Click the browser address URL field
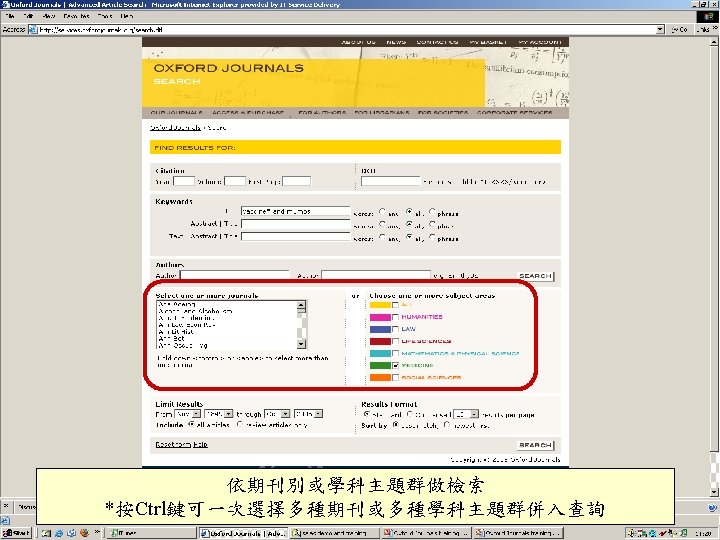The width and height of the screenshot is (720, 540). (347, 29)
